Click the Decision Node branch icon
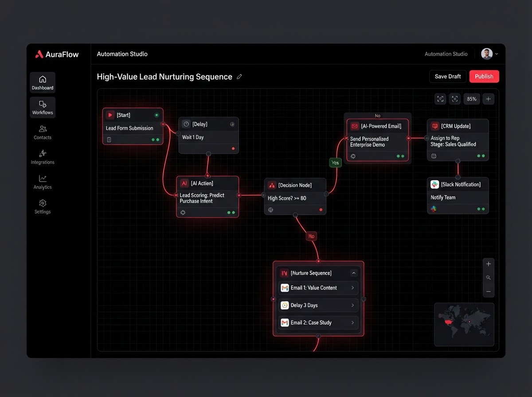Screen dimensions: 532x397 tap(272, 185)
